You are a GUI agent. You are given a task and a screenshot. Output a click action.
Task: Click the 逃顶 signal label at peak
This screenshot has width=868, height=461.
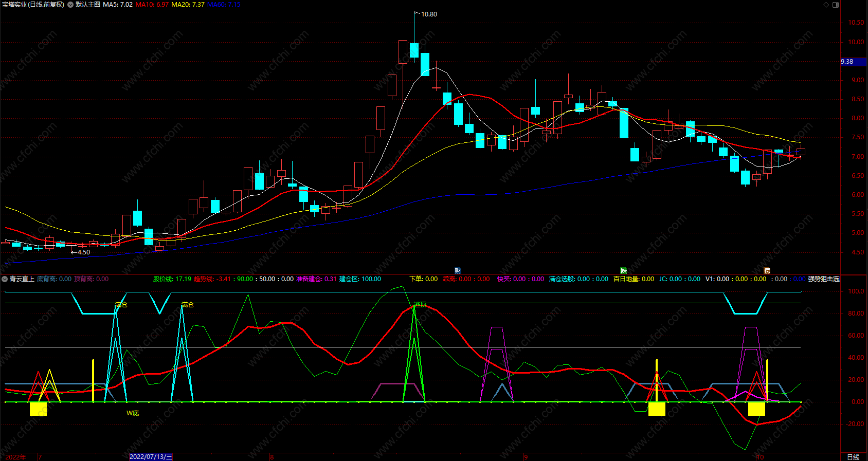click(x=420, y=305)
